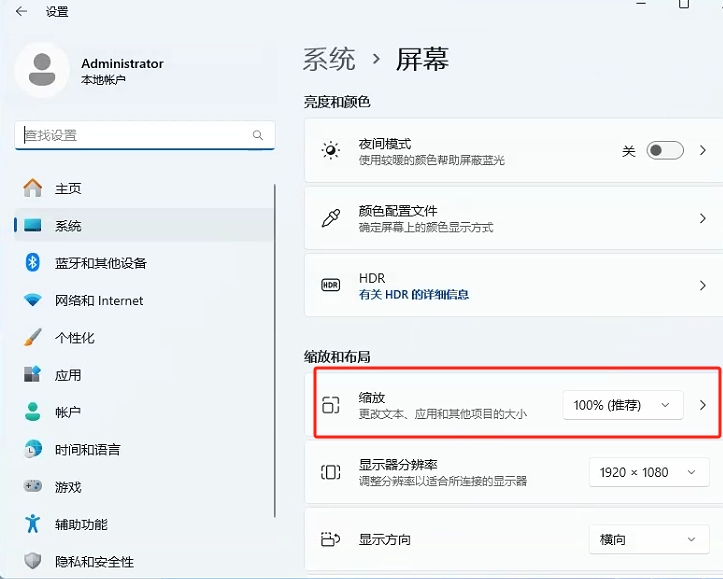
Task: Open 个性化 settings
Action: click(x=144, y=337)
